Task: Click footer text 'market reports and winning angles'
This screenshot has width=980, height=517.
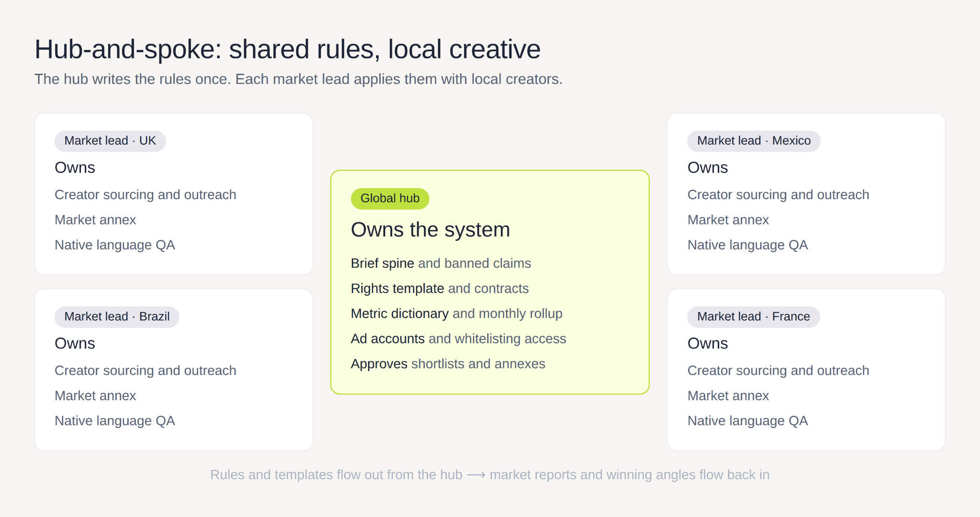Action: [592, 475]
